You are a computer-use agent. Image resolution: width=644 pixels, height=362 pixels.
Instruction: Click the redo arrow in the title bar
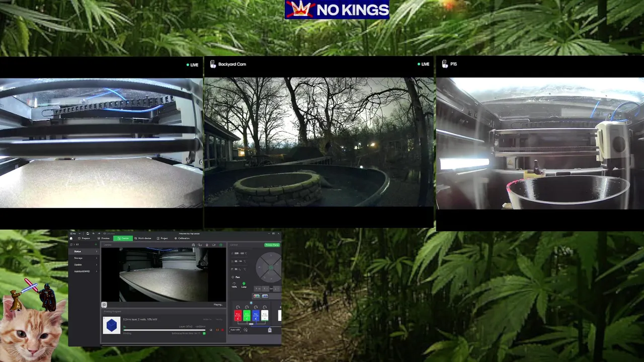pos(99,233)
